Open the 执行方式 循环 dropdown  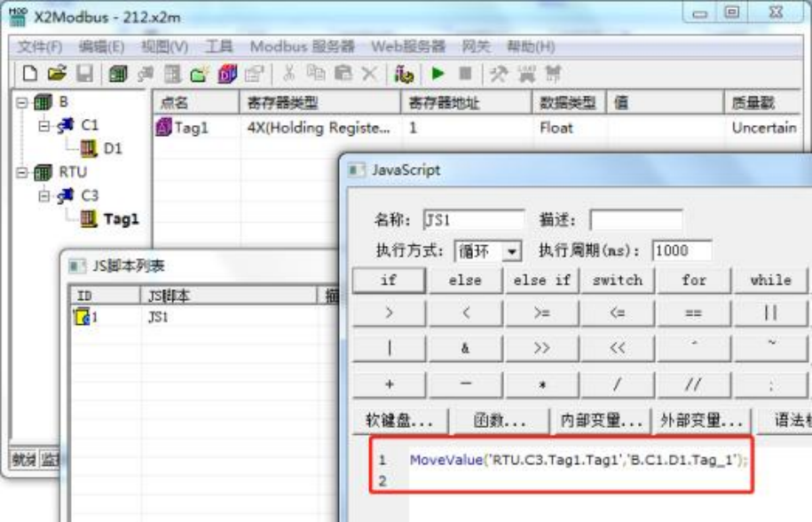[512, 252]
